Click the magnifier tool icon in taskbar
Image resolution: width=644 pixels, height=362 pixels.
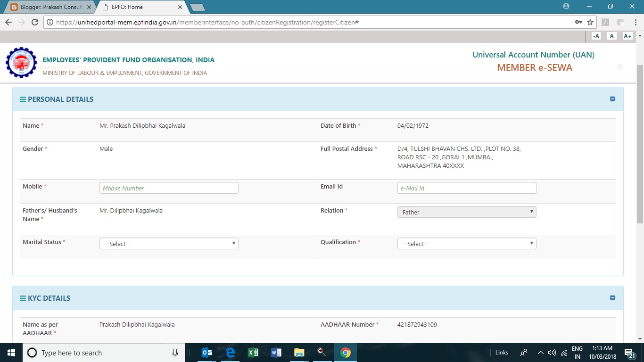322,353
